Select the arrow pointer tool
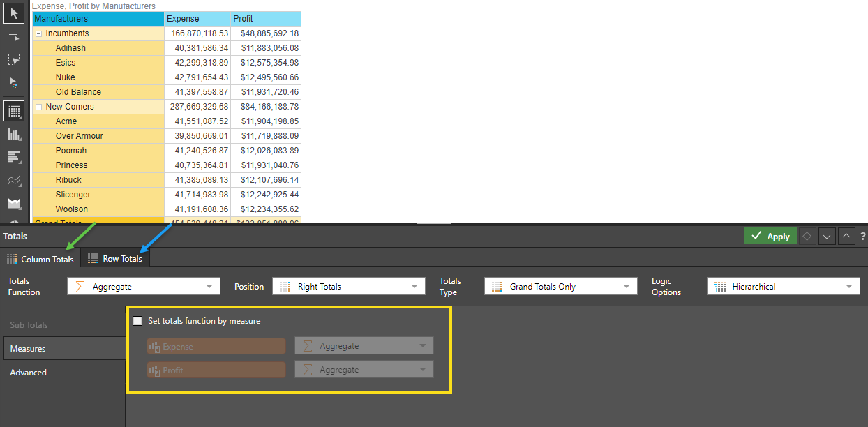The image size is (868, 427). coord(13,13)
